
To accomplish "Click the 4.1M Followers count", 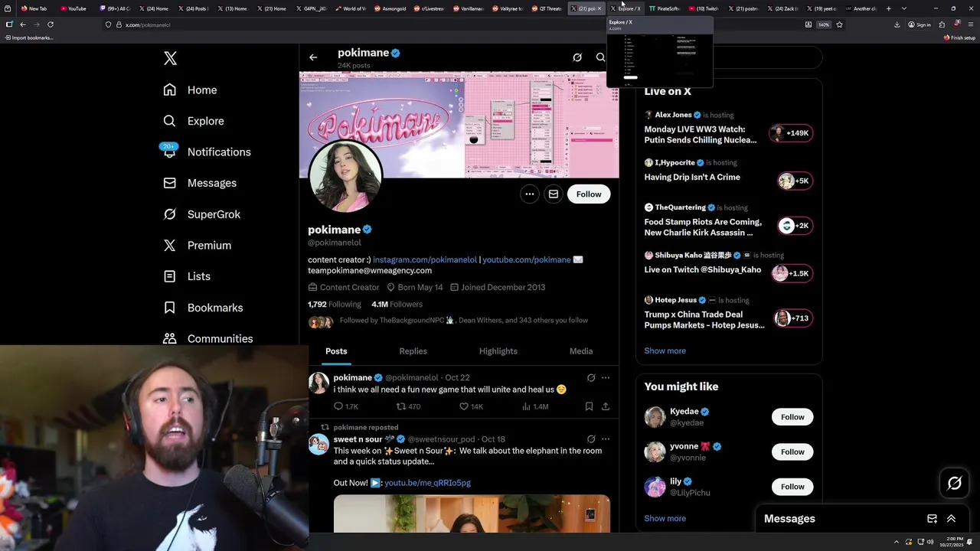I will [x=397, y=304].
